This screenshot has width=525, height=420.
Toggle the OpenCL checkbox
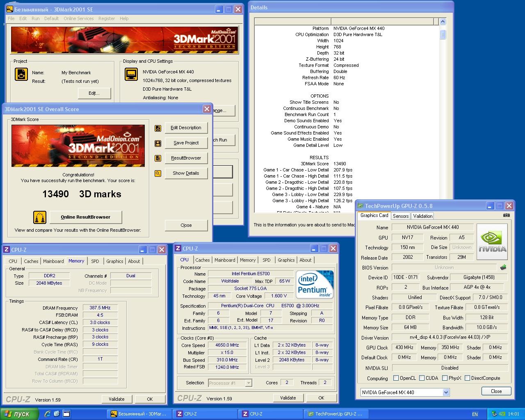pyautogui.click(x=396, y=378)
